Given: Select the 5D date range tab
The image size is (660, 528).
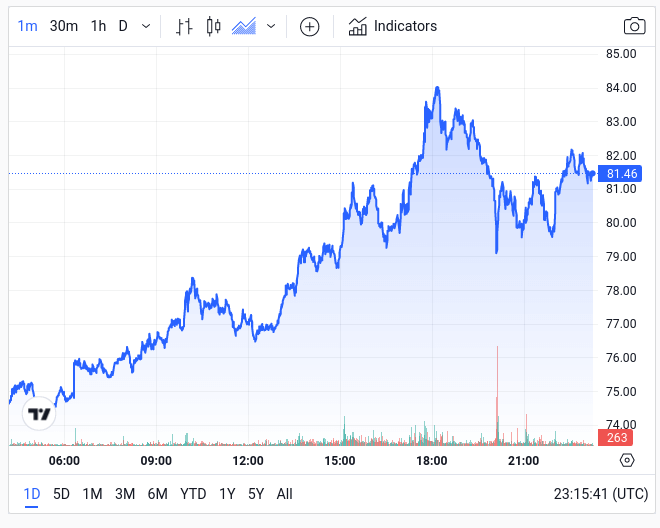Looking at the screenshot, I should [x=61, y=493].
